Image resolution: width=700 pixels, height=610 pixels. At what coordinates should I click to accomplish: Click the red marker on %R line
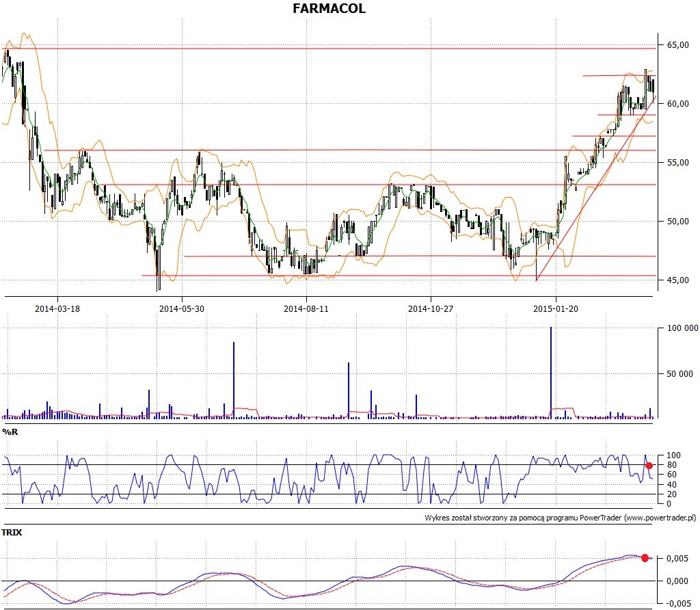pyautogui.click(x=649, y=466)
